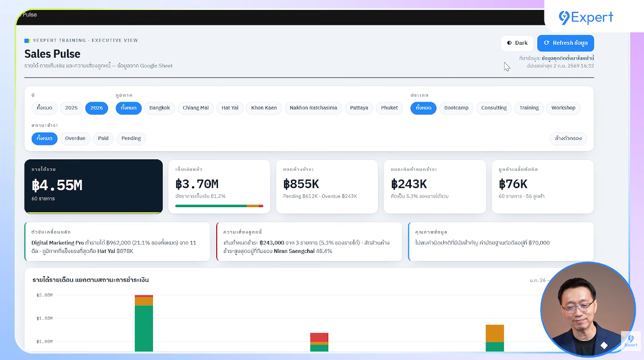Image resolution: width=644 pixels, height=360 pixels.
Task: Click the presenter webcam thumbnail
Action: (x=588, y=309)
